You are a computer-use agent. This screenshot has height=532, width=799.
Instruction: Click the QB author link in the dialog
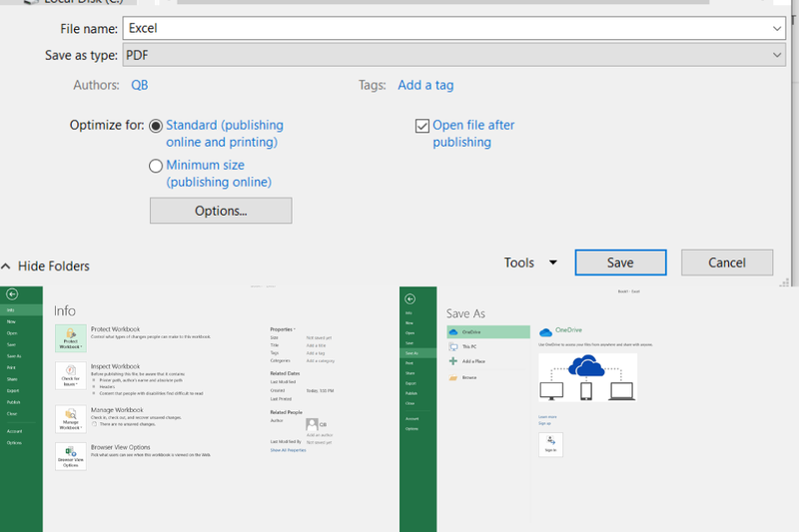[x=140, y=85]
